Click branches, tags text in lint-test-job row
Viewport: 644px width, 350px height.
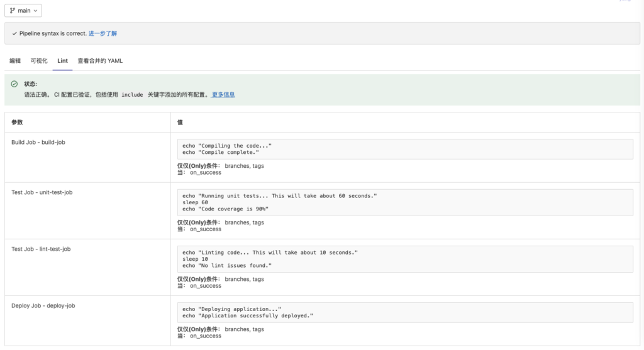click(245, 280)
